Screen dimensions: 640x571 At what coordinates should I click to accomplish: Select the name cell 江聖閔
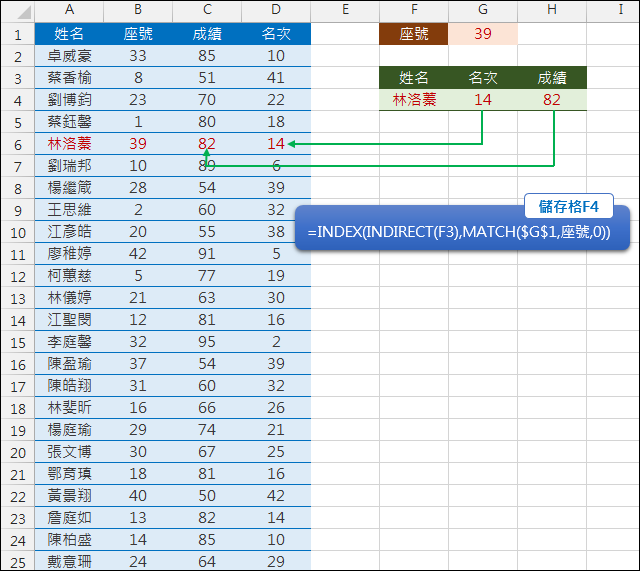(x=69, y=320)
